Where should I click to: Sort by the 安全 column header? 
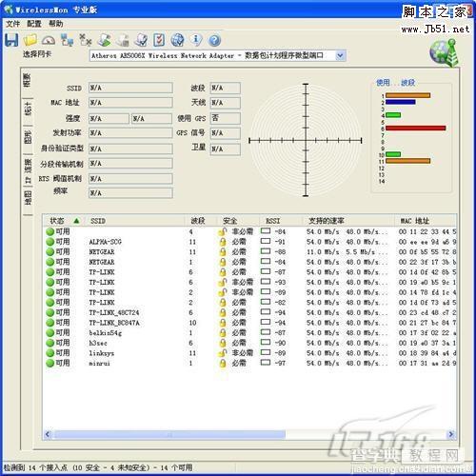pyautogui.click(x=237, y=221)
